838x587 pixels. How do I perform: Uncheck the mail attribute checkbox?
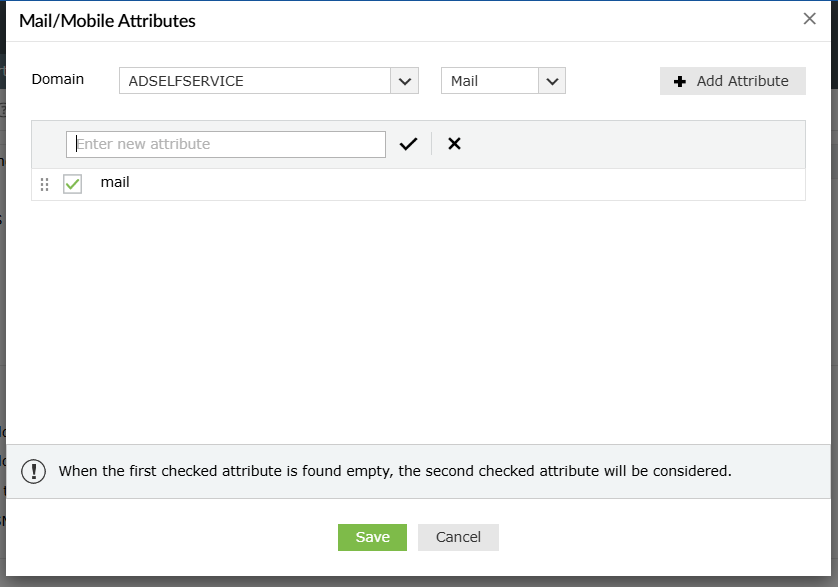click(x=72, y=184)
